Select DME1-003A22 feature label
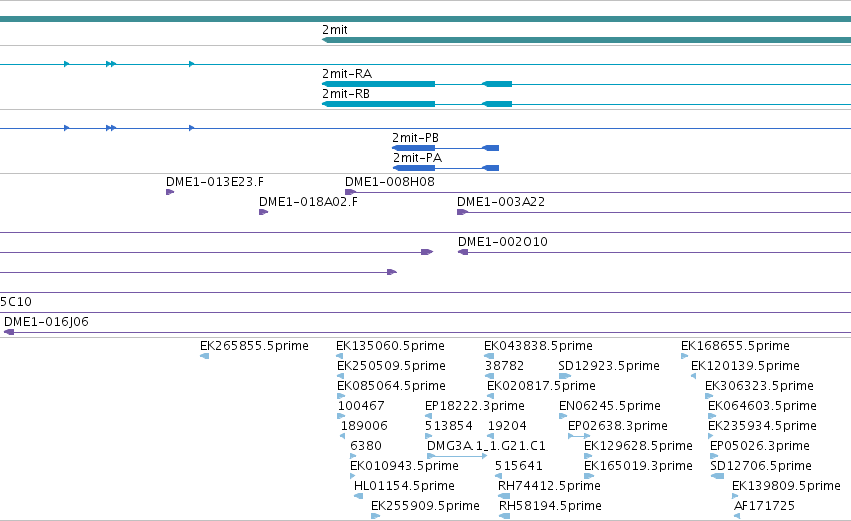This screenshot has height=521, width=851. coord(500,202)
